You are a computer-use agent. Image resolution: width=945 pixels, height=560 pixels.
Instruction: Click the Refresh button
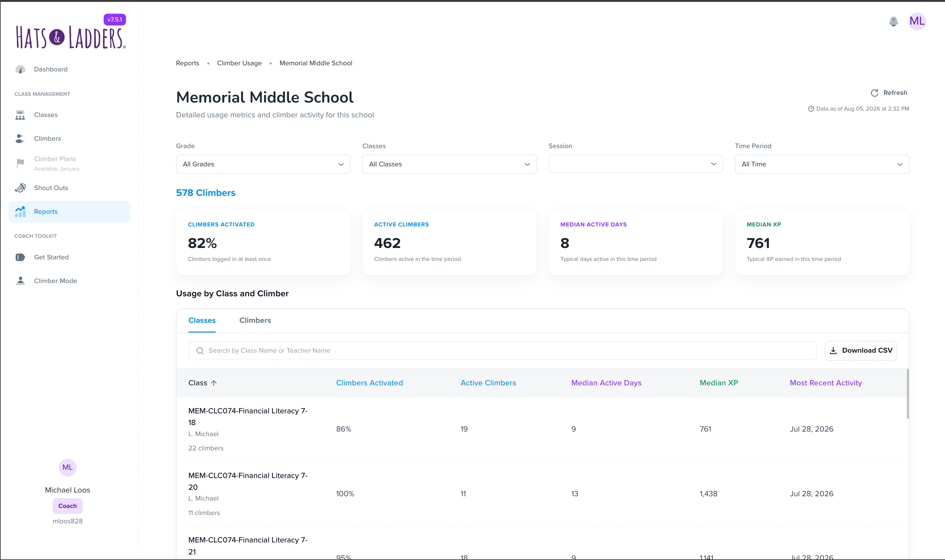coord(889,93)
